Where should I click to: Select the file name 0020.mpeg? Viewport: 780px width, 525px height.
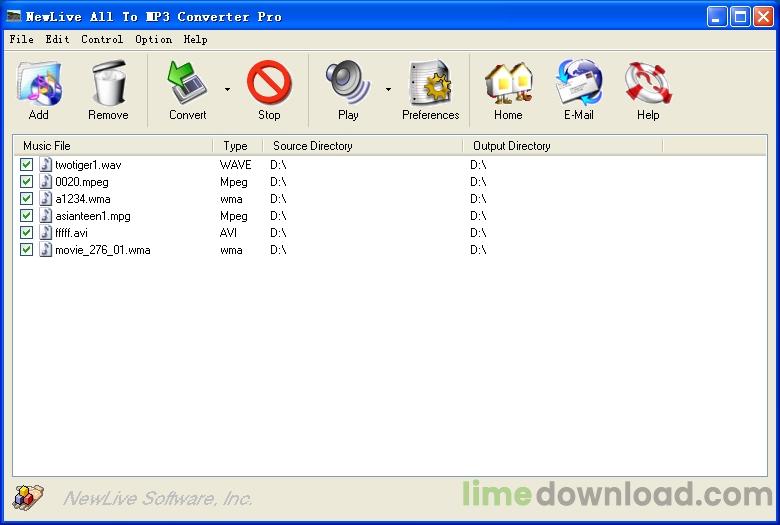(82, 182)
